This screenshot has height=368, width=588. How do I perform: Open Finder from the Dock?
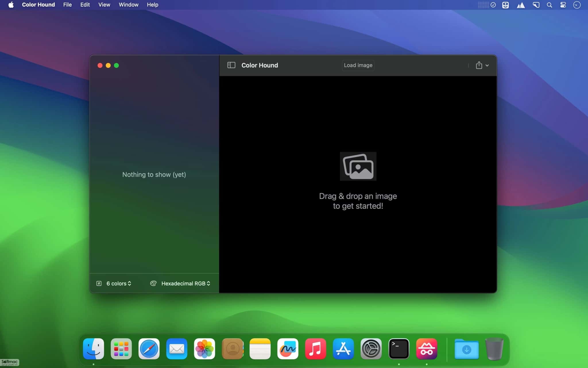tap(94, 349)
